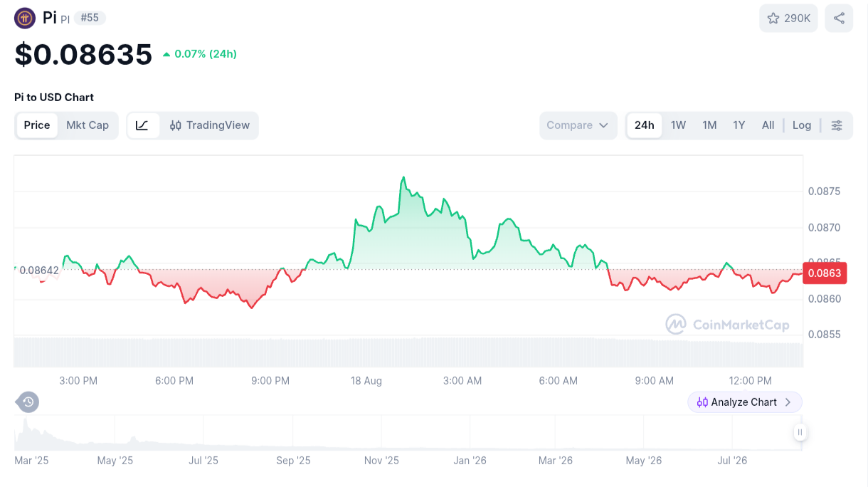Open the share icon button
This screenshot has width=868, height=487.
(x=839, y=19)
